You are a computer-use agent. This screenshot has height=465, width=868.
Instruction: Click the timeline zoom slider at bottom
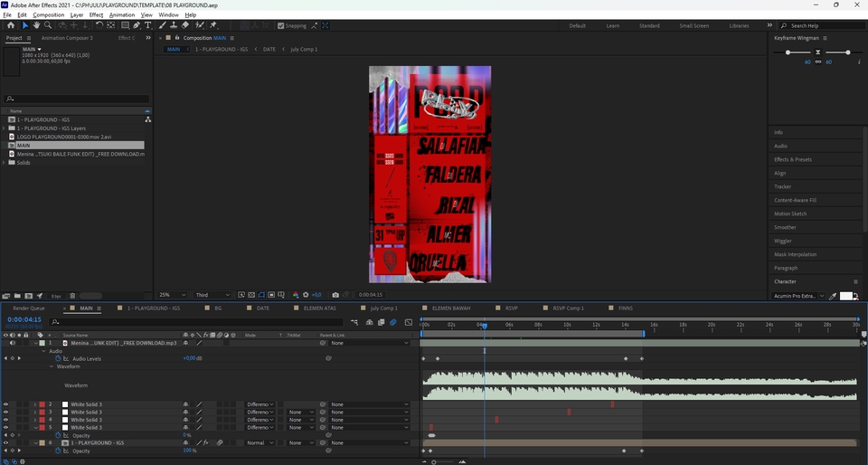point(434,462)
